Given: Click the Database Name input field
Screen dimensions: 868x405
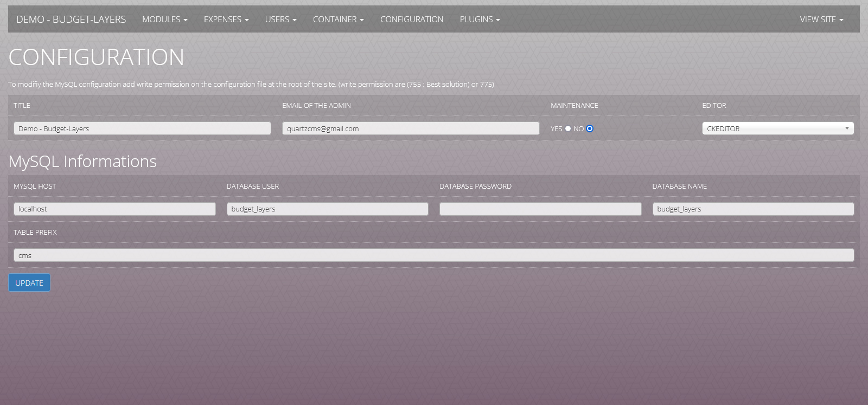Looking at the screenshot, I should point(753,209).
